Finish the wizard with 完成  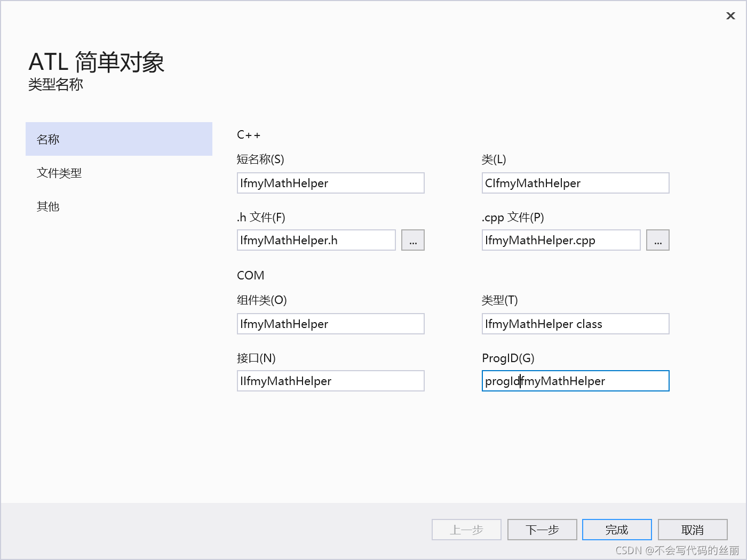point(617,530)
